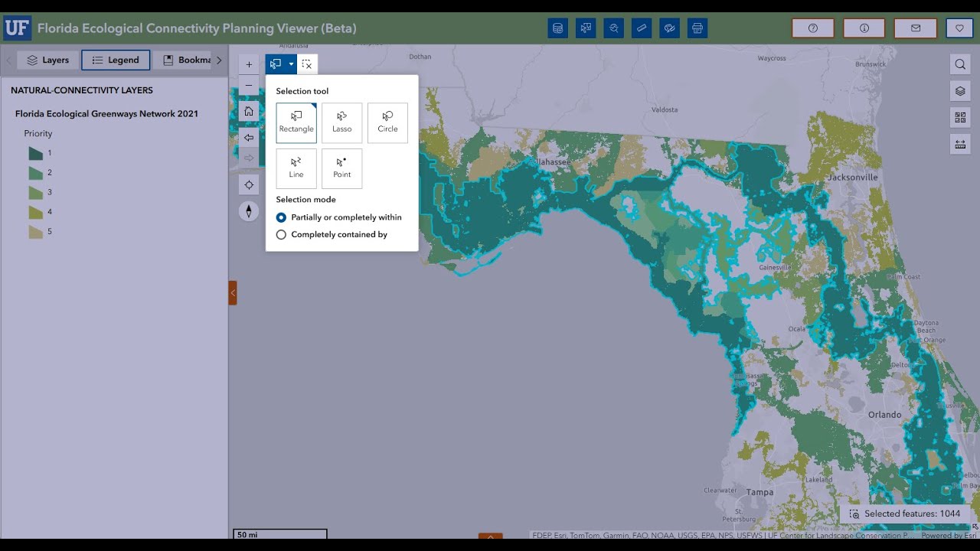Open the swipe tool at right
This screenshot has height=551, width=980.
[960, 144]
